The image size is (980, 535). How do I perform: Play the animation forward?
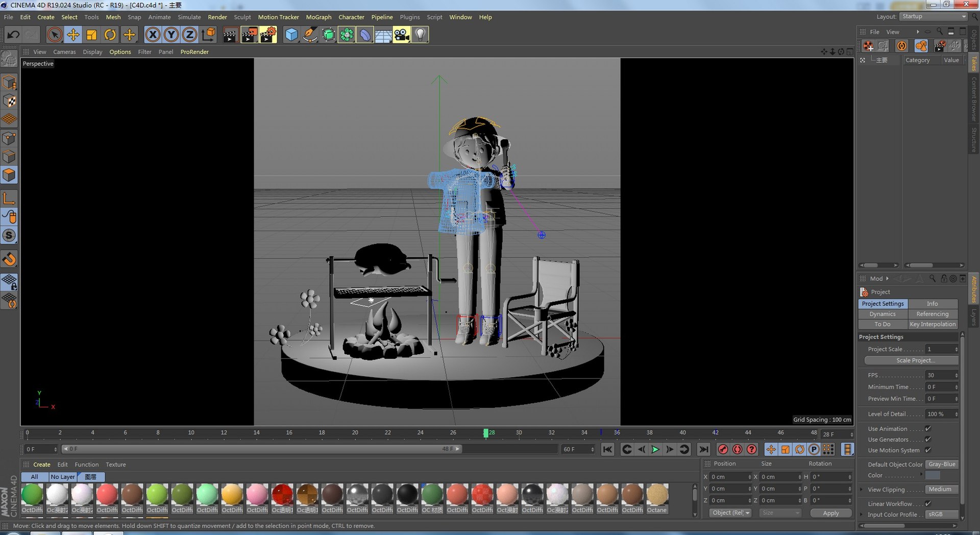(655, 449)
